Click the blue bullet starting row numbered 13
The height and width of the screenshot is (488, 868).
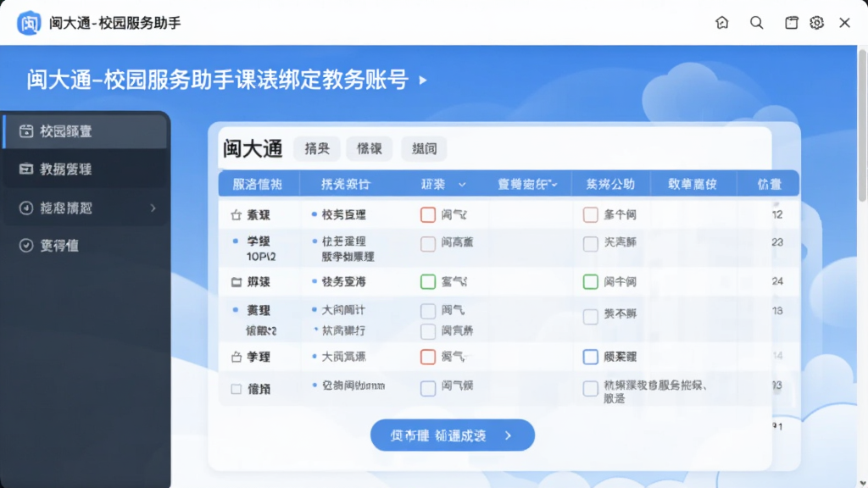[236, 310]
